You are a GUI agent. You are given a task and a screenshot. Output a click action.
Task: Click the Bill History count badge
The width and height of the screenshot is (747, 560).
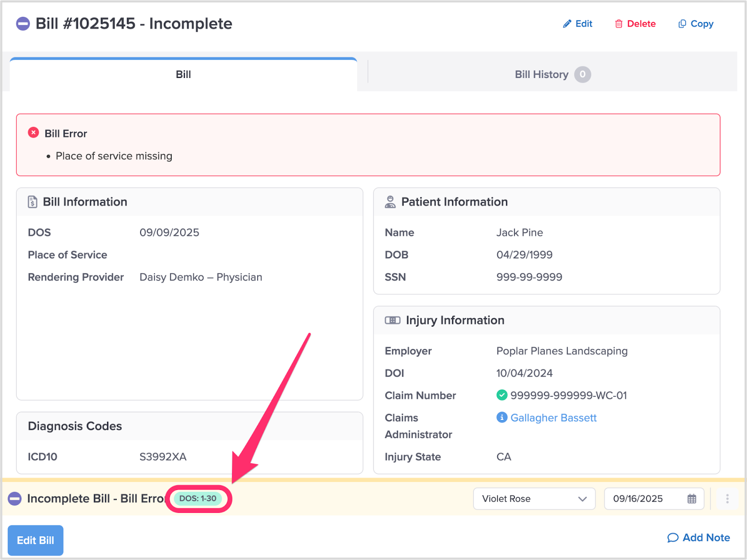(x=582, y=75)
